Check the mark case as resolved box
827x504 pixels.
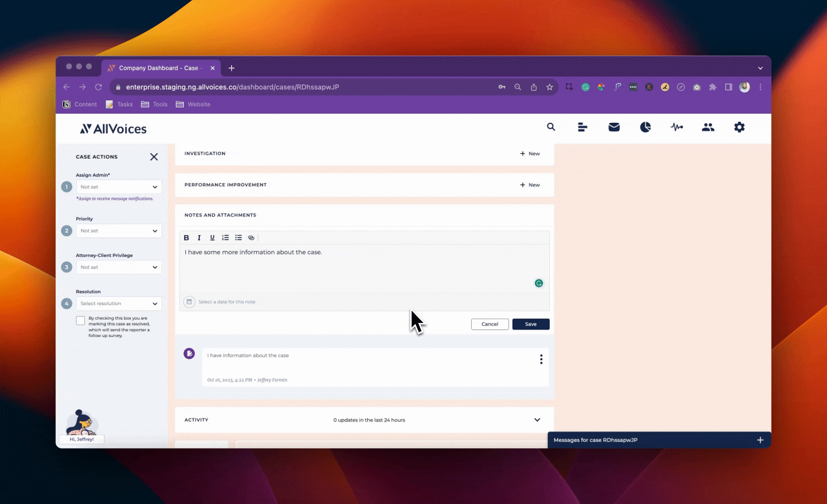[x=81, y=321]
